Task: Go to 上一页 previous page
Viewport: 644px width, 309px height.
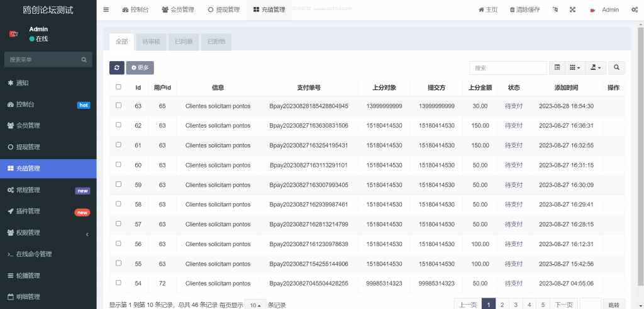Action: click(x=467, y=305)
